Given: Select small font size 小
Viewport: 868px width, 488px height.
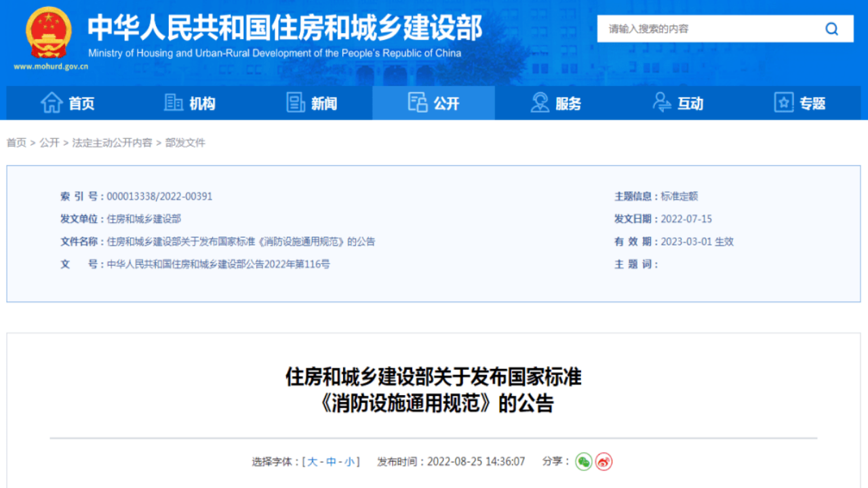Looking at the screenshot, I should (x=349, y=462).
